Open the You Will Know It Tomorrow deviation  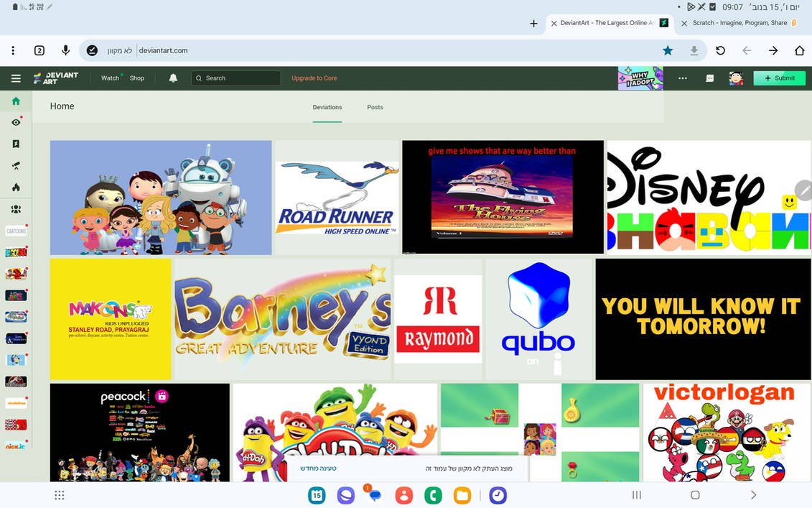[x=704, y=319]
